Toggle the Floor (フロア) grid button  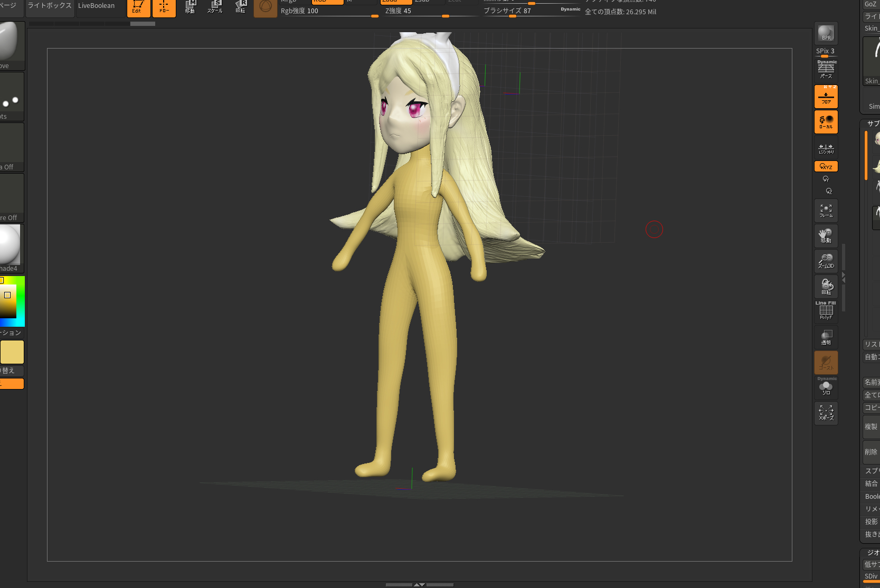[826, 97]
